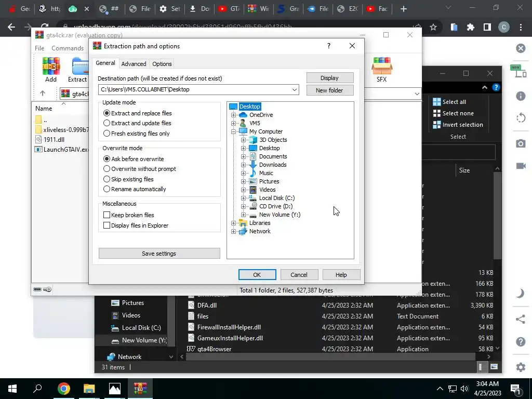
Task: Open Chrome from the taskbar
Action: [x=63, y=389]
